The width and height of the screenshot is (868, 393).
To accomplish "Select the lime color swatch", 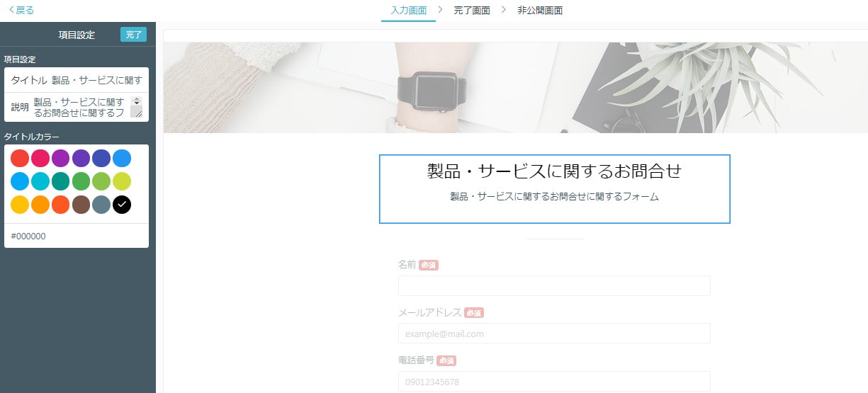I will click(122, 181).
